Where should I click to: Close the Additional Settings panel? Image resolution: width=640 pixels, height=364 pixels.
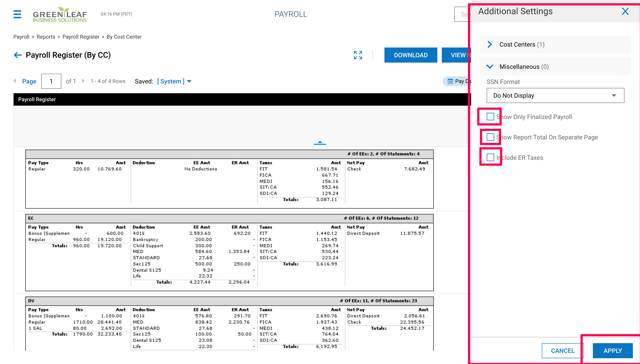click(625, 12)
